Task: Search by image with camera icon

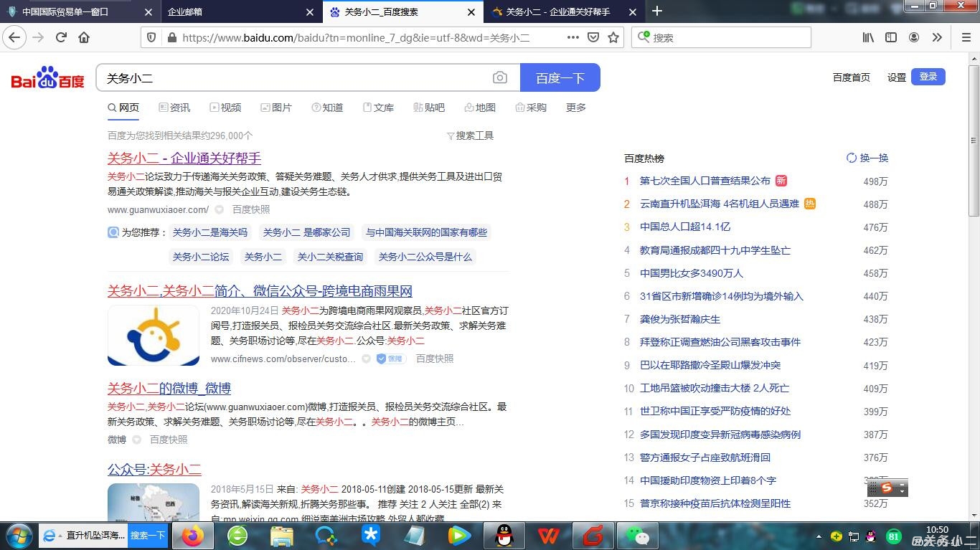Action: tap(500, 77)
